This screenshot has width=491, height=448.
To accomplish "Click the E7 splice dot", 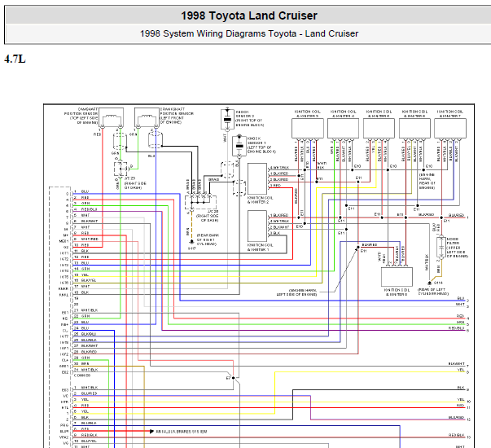I will click(x=234, y=378).
